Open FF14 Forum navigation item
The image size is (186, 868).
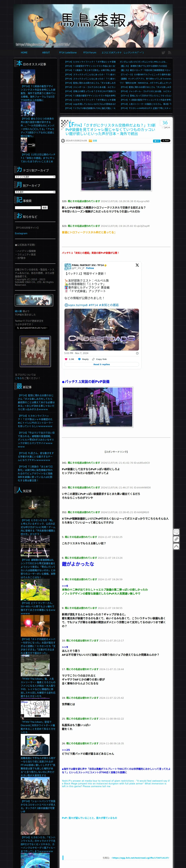90,53
